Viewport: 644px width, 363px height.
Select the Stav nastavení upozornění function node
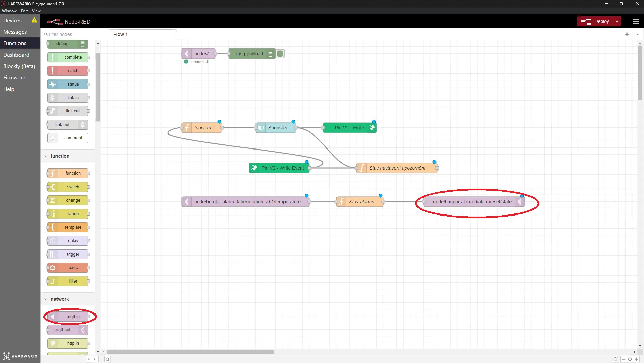click(x=397, y=168)
